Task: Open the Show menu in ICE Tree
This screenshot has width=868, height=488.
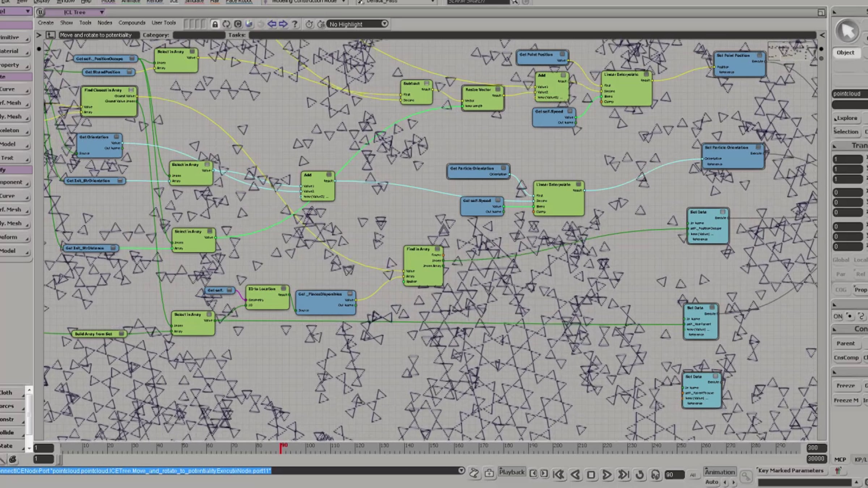Action: (67, 23)
